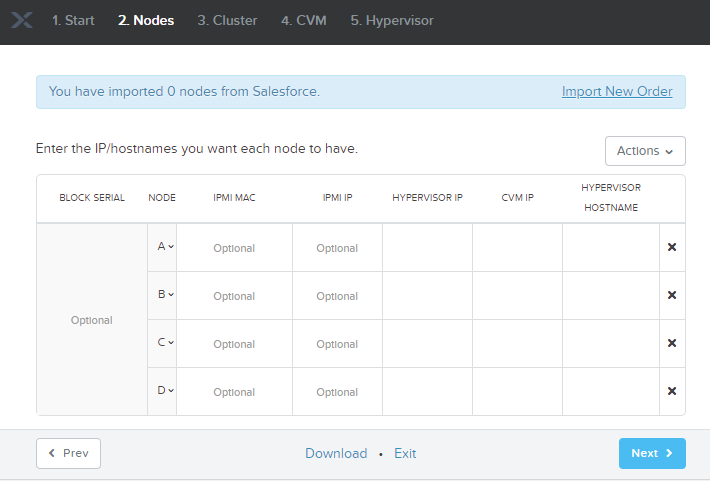Remove node C row with X icon

(672, 343)
